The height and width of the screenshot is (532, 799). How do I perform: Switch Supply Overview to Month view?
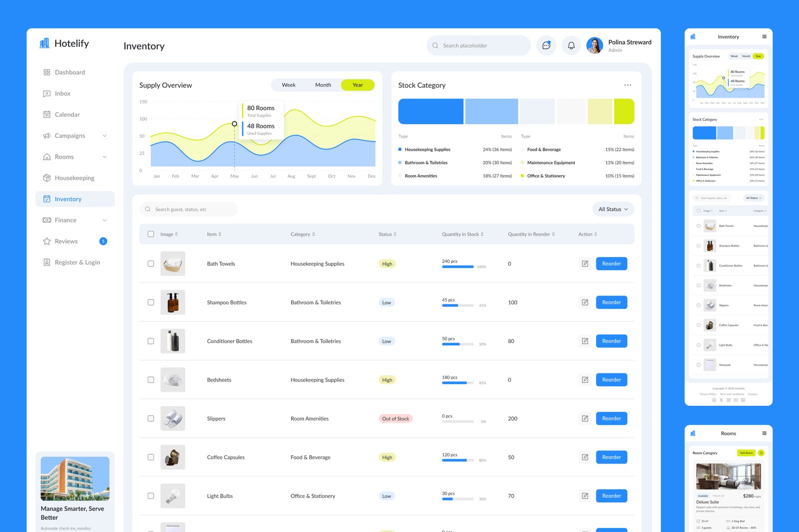coord(323,85)
